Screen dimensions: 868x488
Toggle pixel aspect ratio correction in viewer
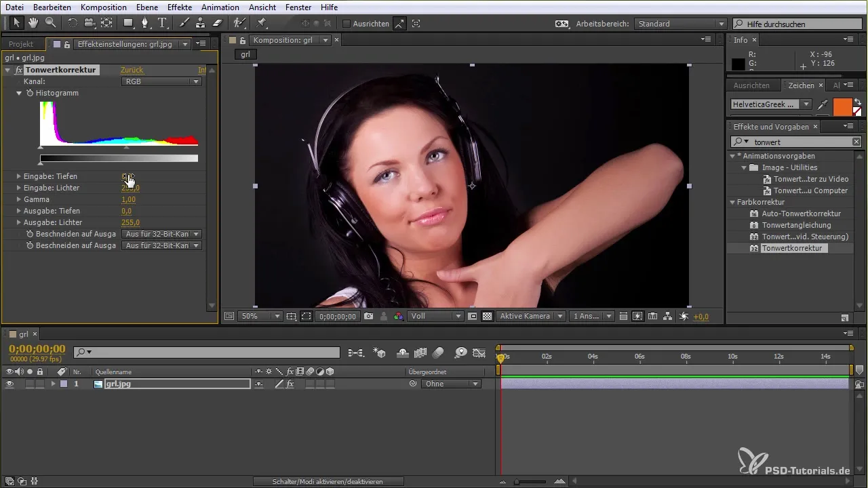[623, 317]
